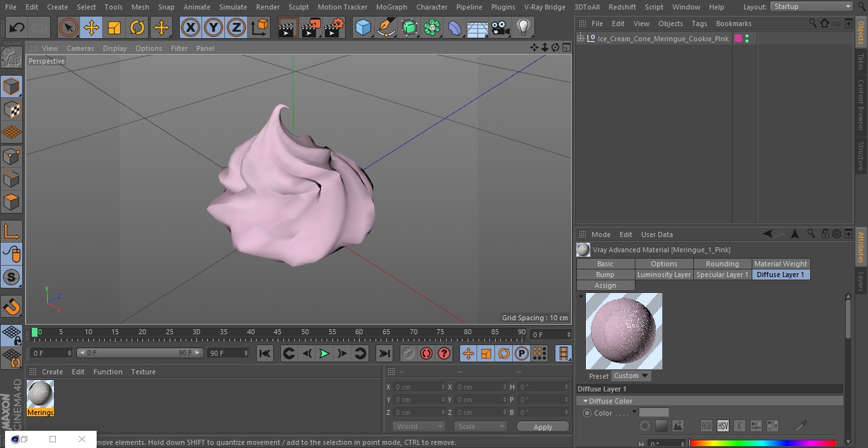868x448 pixels.
Task: Collapse the material preview triangle
Action: click(581, 296)
